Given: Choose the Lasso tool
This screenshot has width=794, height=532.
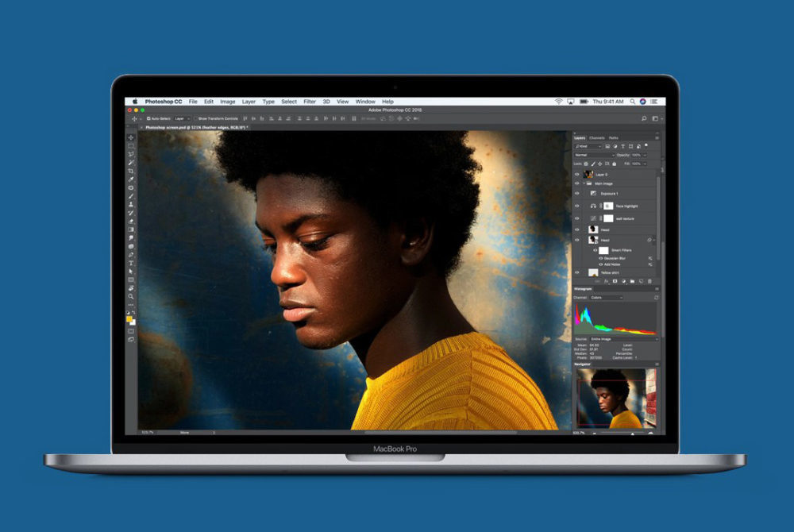Looking at the screenshot, I should click(131, 154).
